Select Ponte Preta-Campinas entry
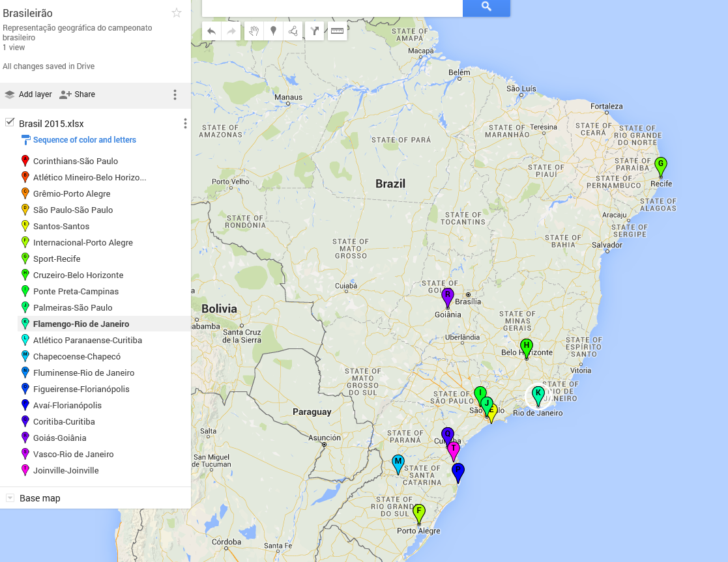 (76, 291)
